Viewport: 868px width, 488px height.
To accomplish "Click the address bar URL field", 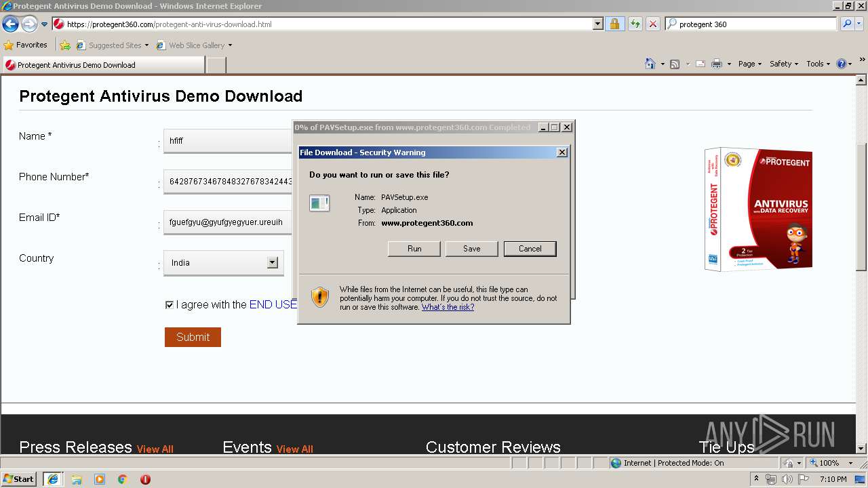I will [323, 24].
